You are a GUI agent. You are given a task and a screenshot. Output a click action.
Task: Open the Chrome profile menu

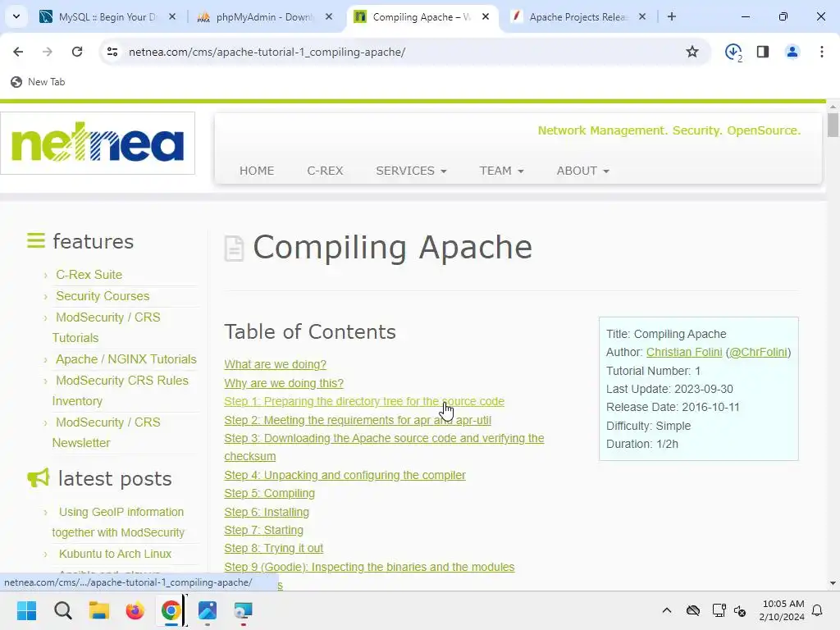coord(792,52)
